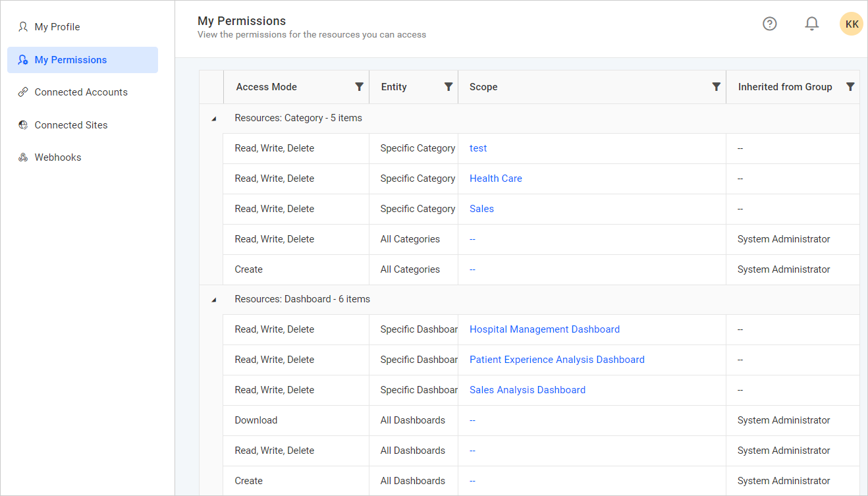Open the Sales Analysis Dashboard link
The image size is (868, 496).
point(527,389)
